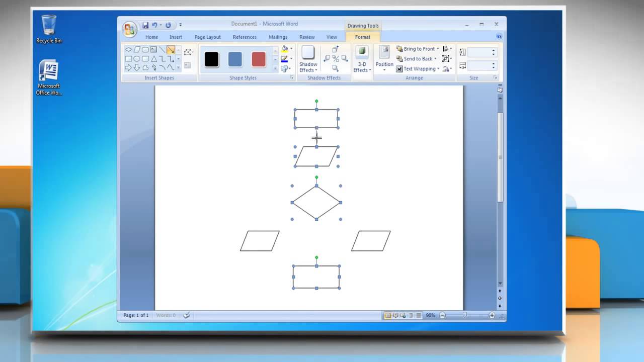Image resolution: width=644 pixels, height=362 pixels.
Task: Toggle shadow on/off in Shadow Effects
Action: [x=336, y=58]
